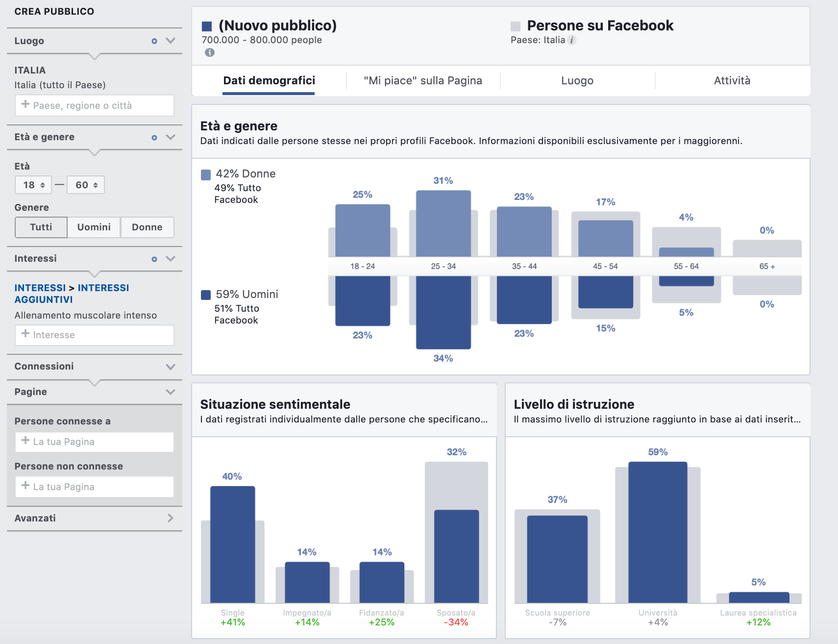
Task: Click the Situazione sentimentale heading
Action: point(275,404)
